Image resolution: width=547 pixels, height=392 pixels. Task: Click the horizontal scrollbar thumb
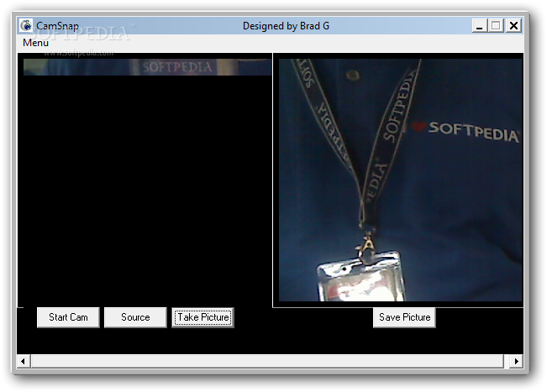coord(267,361)
